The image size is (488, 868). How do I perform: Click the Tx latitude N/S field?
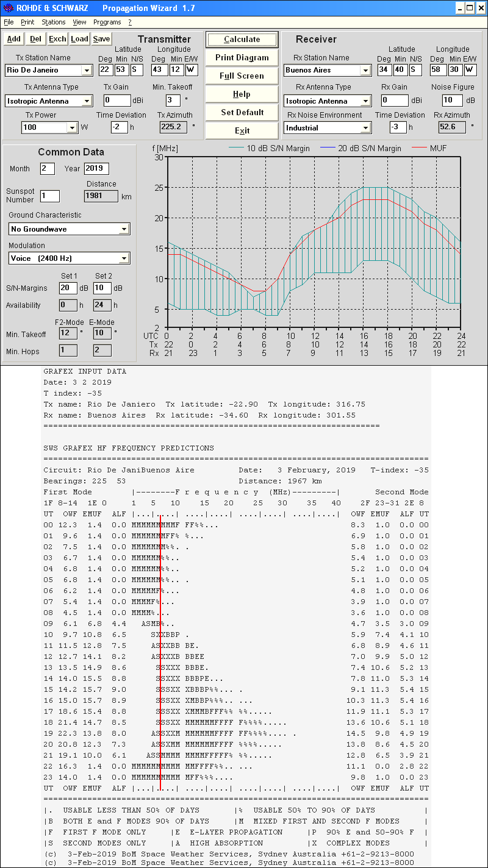click(137, 69)
